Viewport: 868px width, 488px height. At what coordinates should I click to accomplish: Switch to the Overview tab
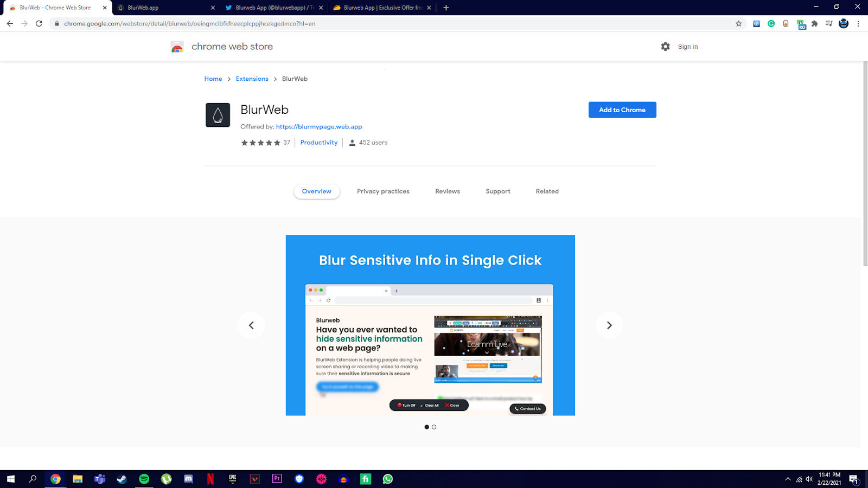(x=317, y=191)
